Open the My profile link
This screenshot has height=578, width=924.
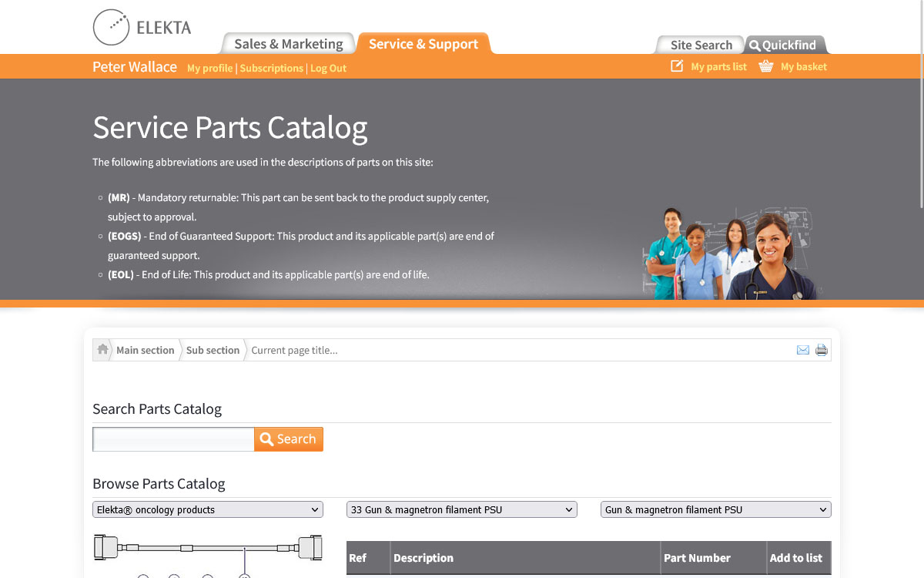coord(209,68)
